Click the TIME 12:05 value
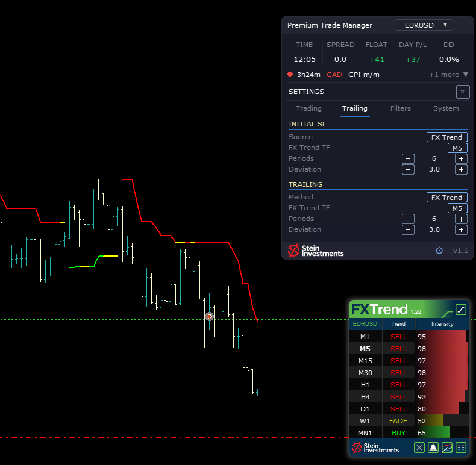This screenshot has height=465, width=476. [304, 60]
